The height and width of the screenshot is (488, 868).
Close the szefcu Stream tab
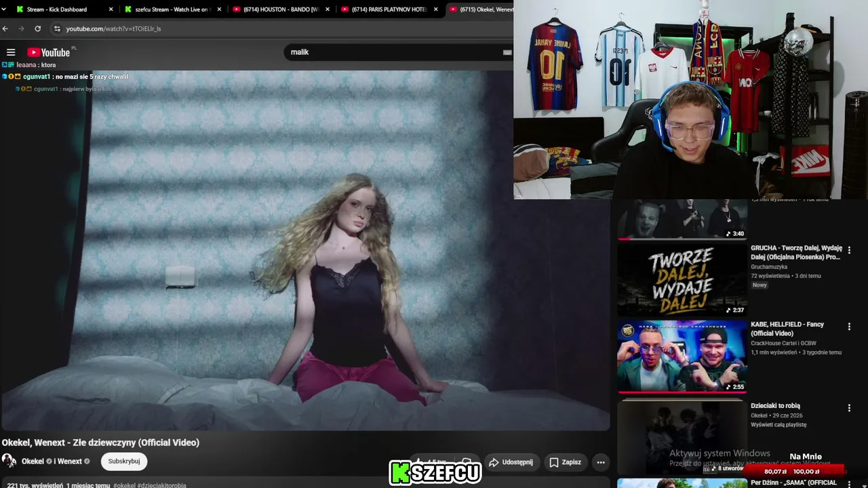click(219, 9)
